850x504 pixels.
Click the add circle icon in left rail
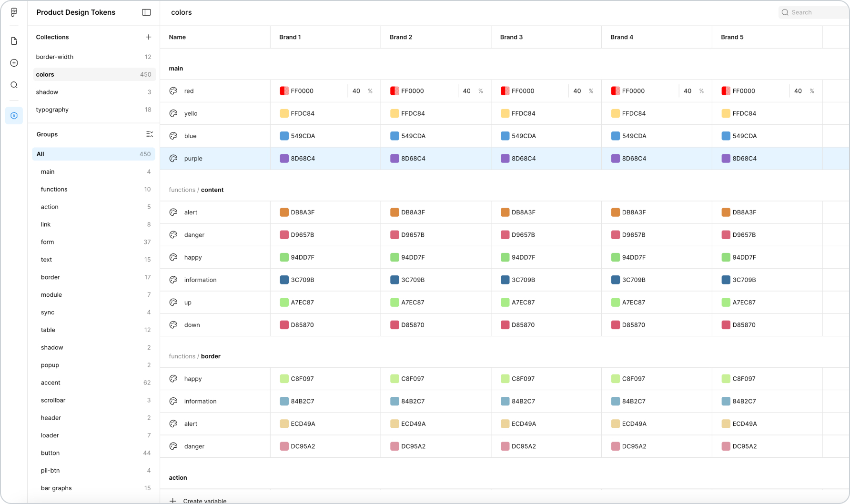(x=14, y=63)
